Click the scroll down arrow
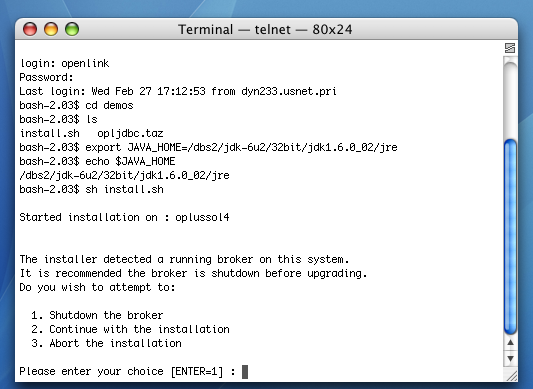 point(510,358)
